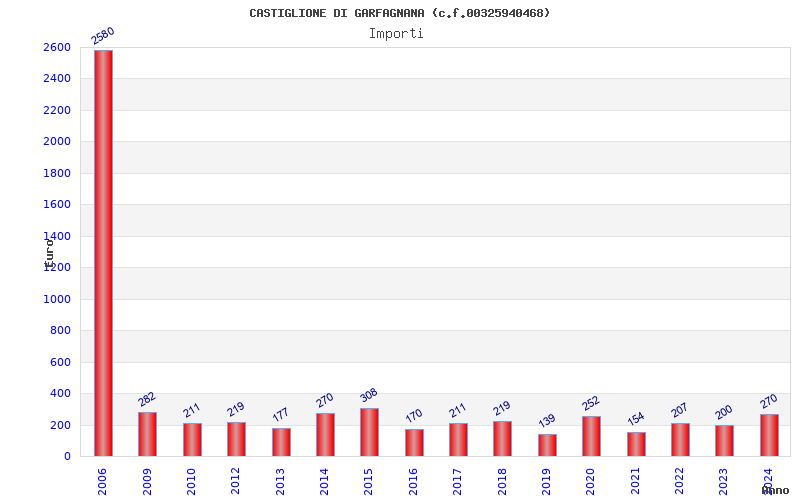Click the 211 label above the 2010 bar
This screenshot has width=800, height=500.
192,410
